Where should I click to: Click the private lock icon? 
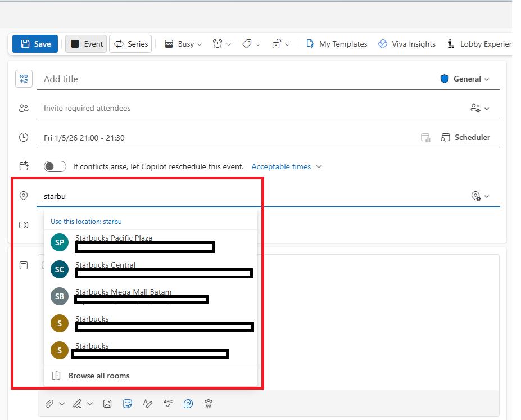[x=277, y=44]
